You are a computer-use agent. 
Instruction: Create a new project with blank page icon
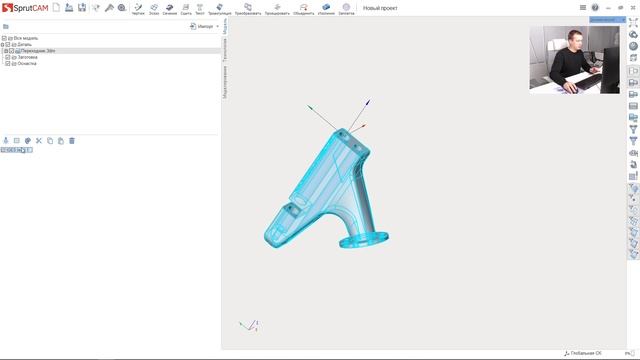point(56,7)
